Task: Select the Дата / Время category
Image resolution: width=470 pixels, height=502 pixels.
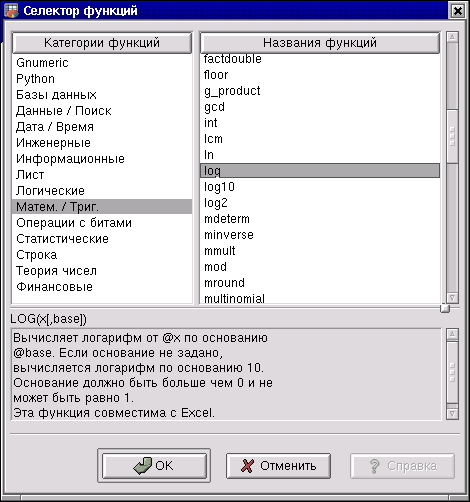Action: pyautogui.click(x=102, y=127)
